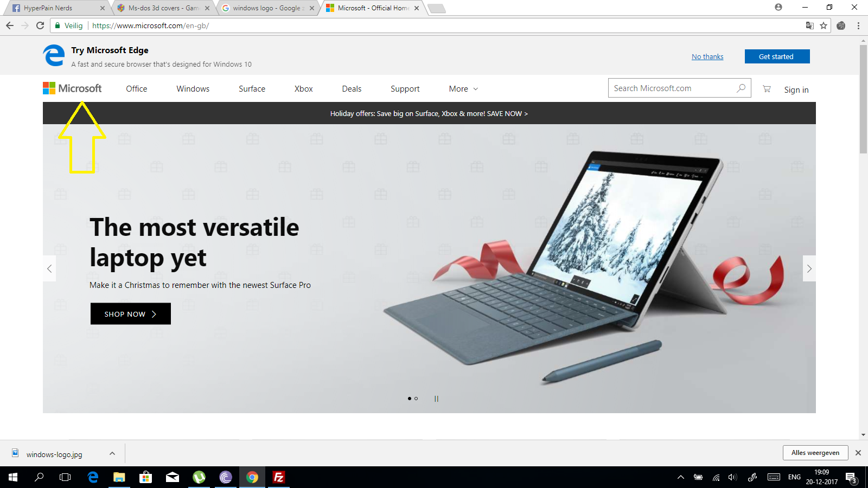This screenshot has width=868, height=488.
Task: Expand the More menu in navigation
Action: click(463, 89)
